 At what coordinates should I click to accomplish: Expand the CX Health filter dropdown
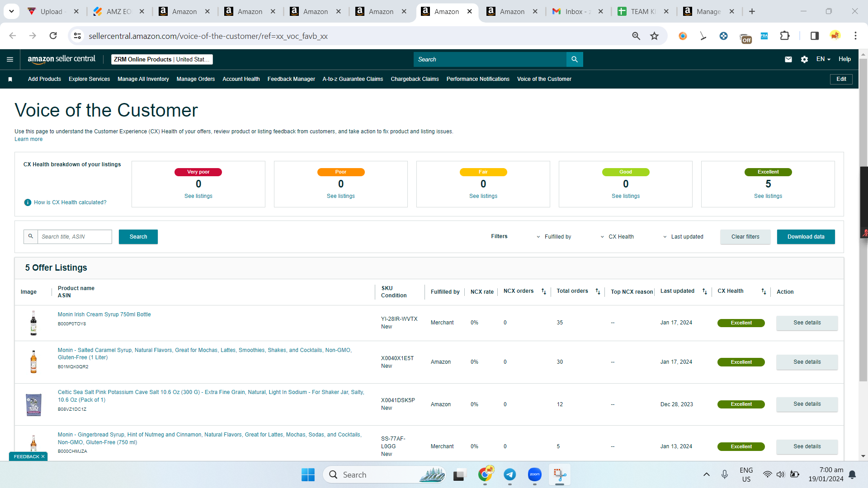tap(617, 237)
